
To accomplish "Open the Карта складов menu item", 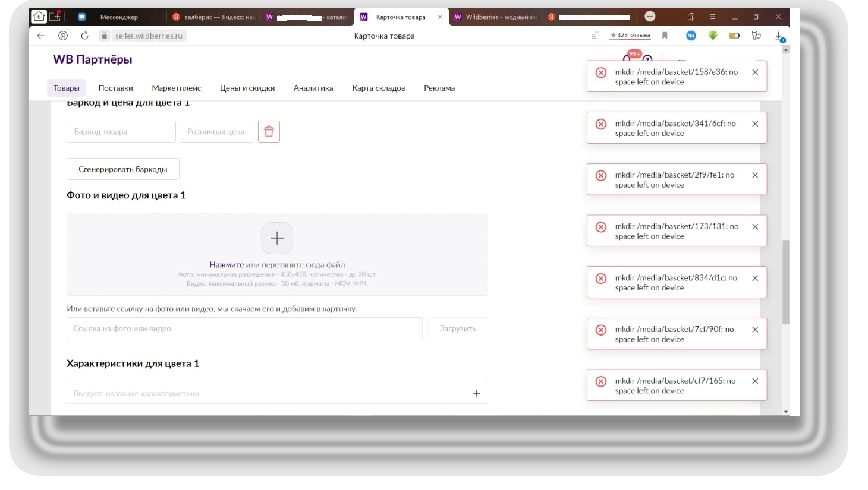I will point(379,88).
